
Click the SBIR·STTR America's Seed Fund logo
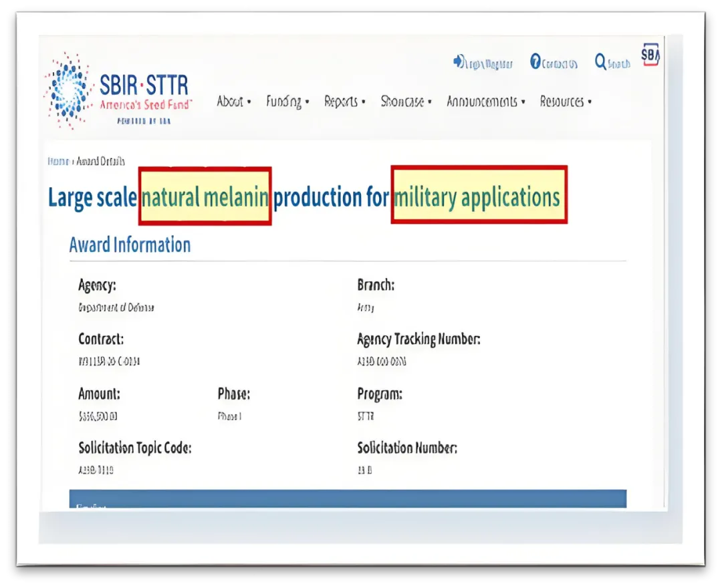(118, 91)
